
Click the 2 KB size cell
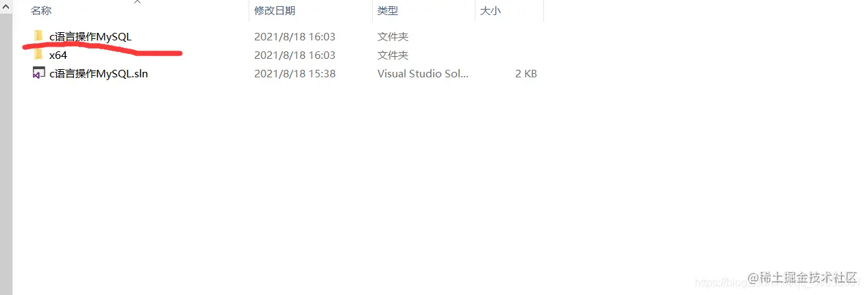[526, 73]
